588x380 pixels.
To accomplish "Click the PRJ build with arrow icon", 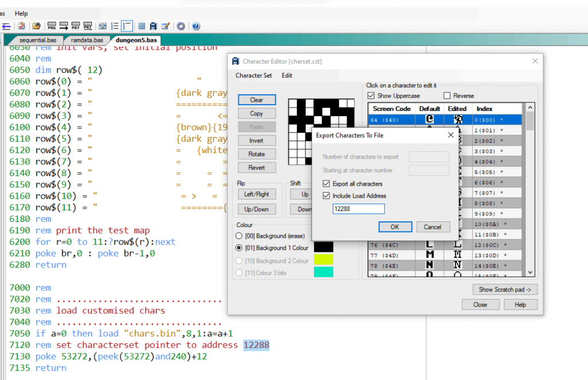I will pos(88,26).
